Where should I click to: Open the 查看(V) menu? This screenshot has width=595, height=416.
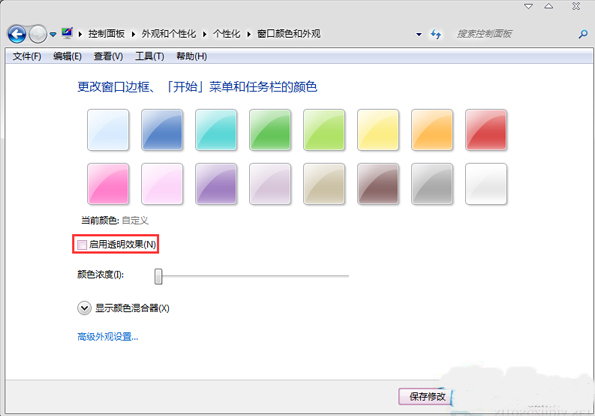click(x=108, y=57)
